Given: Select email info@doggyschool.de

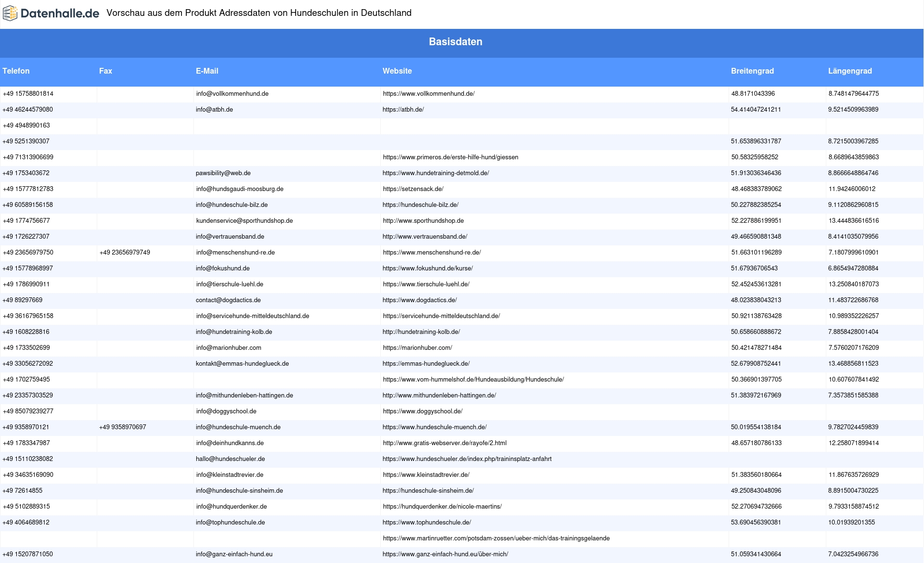Looking at the screenshot, I should [226, 411].
